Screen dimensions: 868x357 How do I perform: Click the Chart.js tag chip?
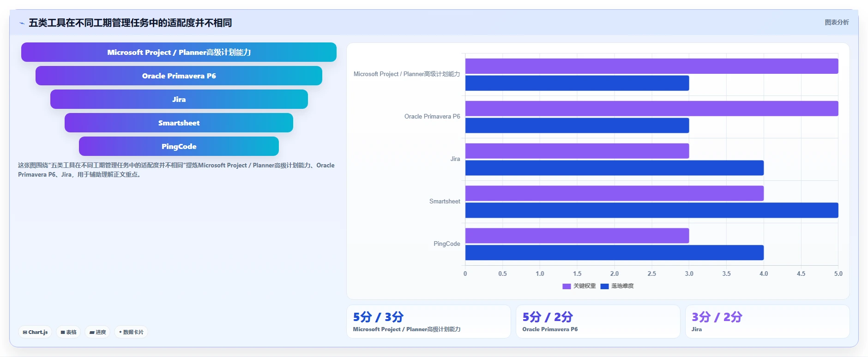coord(35,332)
